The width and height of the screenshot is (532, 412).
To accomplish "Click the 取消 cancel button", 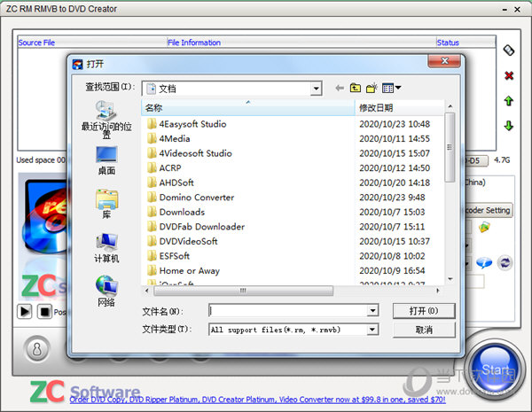I will (424, 330).
